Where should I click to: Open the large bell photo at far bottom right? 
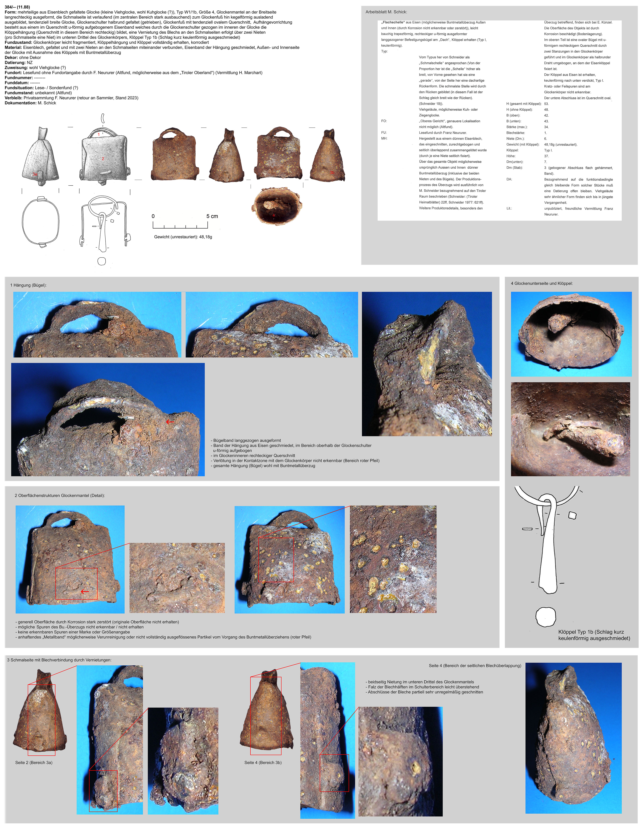(573, 738)
